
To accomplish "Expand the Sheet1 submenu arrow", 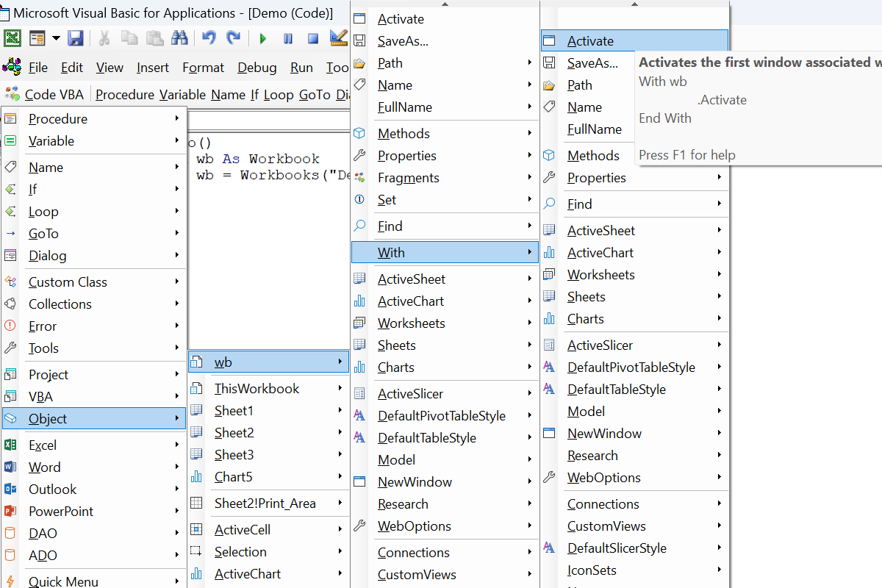I will point(340,410).
